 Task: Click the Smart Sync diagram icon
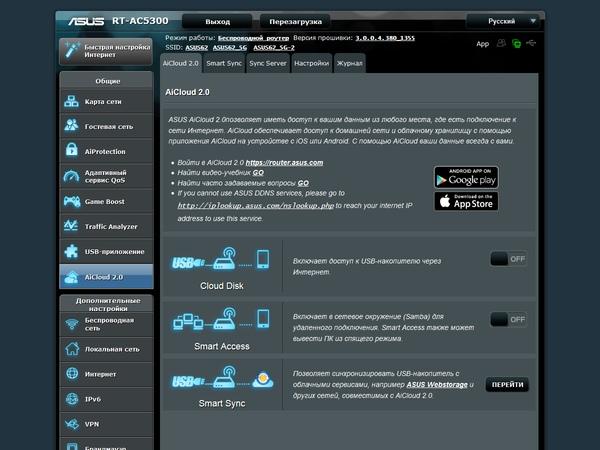point(222,378)
